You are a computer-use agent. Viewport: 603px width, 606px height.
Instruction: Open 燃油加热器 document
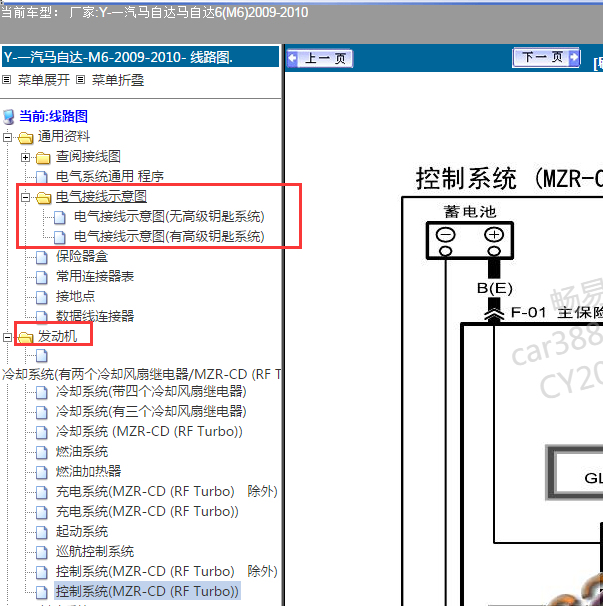click(x=89, y=471)
